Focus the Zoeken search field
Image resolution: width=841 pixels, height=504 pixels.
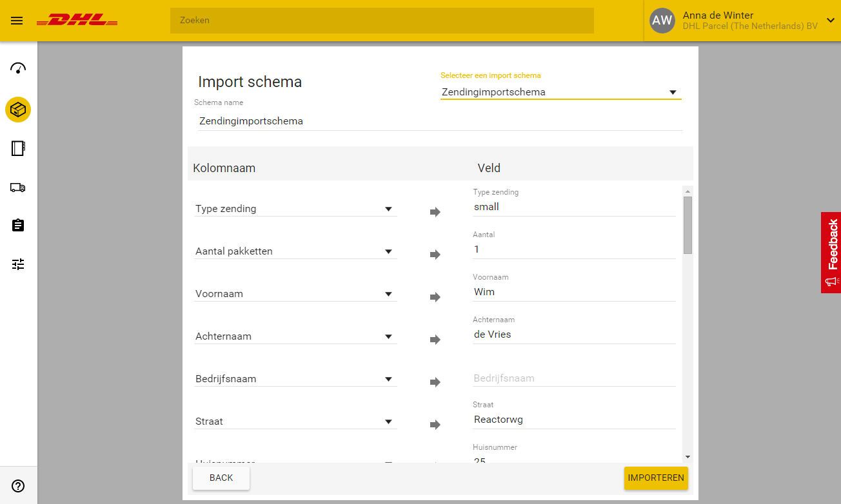tap(382, 21)
